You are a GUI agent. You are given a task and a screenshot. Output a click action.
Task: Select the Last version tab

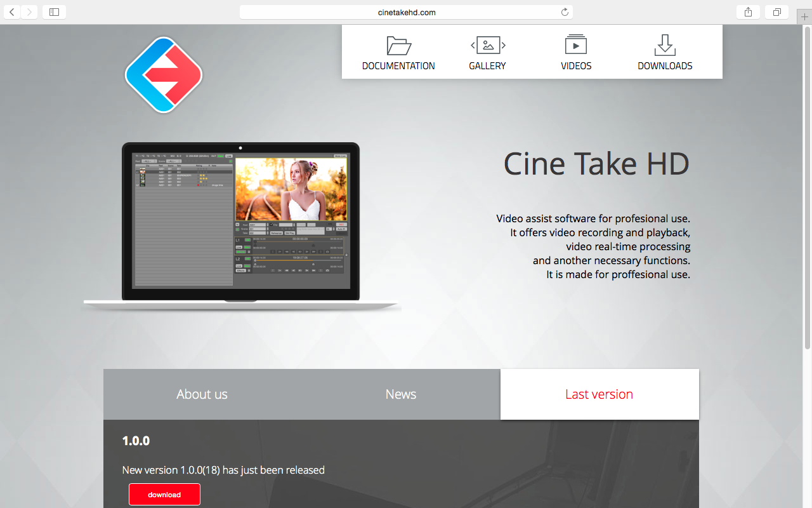599,394
